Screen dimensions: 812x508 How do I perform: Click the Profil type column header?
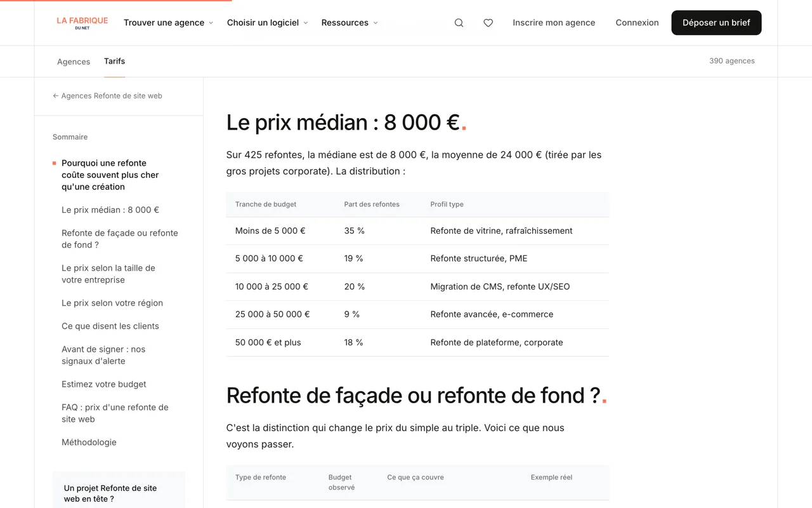click(447, 204)
